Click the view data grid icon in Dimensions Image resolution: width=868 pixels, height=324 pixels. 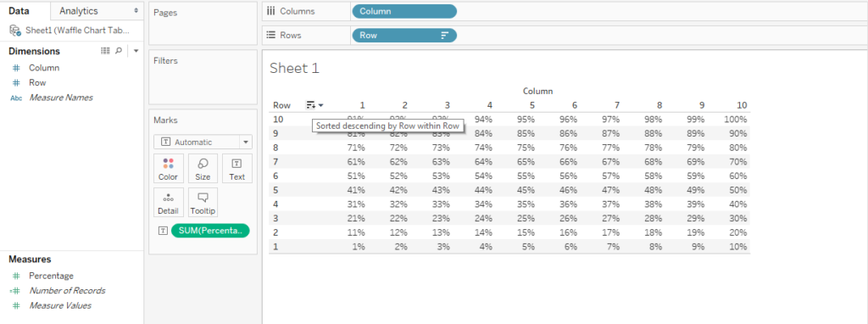tap(105, 51)
